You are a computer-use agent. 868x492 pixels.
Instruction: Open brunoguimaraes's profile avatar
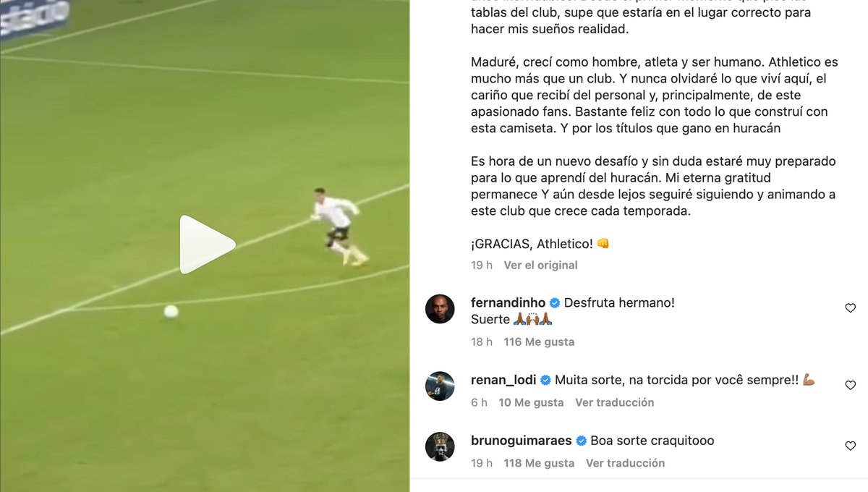(440, 446)
